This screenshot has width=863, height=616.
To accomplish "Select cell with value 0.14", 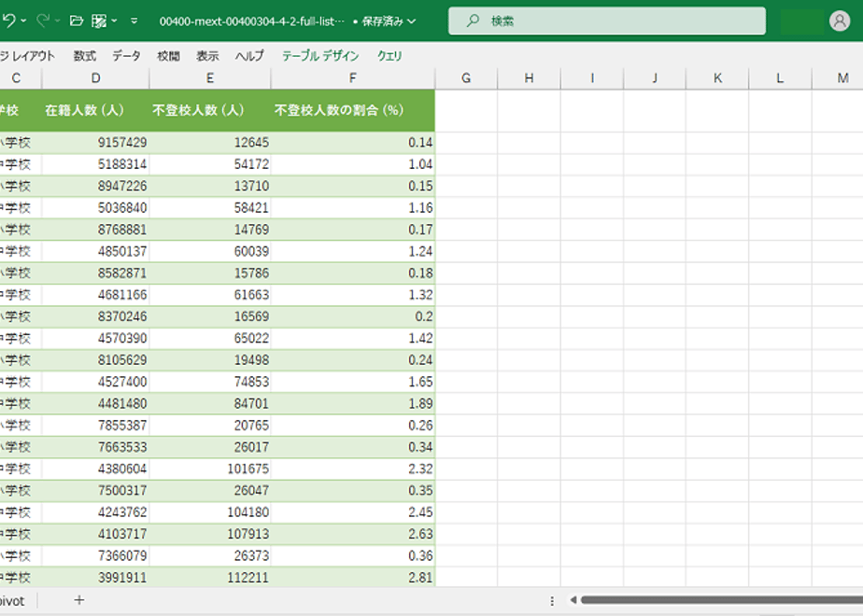I will click(353, 143).
